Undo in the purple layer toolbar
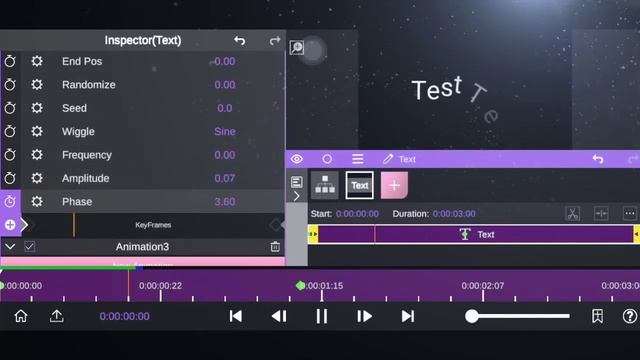 598,159
